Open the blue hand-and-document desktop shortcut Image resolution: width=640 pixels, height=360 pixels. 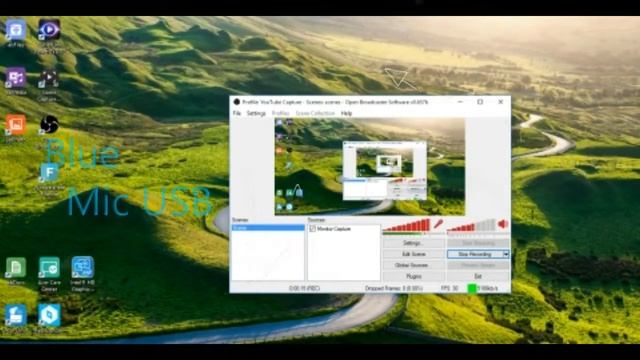click(x=16, y=315)
